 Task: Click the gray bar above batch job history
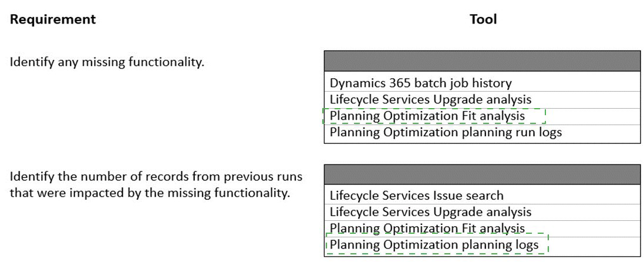coord(481,61)
